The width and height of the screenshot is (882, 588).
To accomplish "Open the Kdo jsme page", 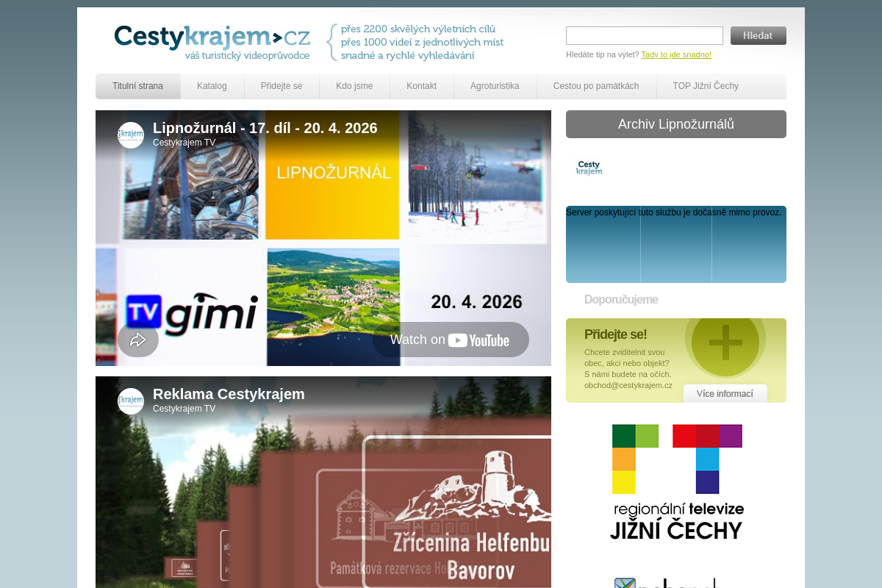I will (x=354, y=86).
